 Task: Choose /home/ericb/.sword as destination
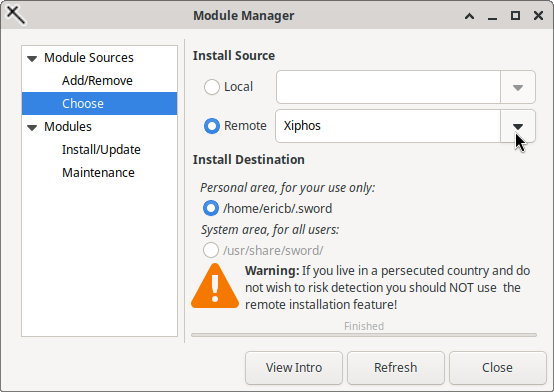coord(211,208)
